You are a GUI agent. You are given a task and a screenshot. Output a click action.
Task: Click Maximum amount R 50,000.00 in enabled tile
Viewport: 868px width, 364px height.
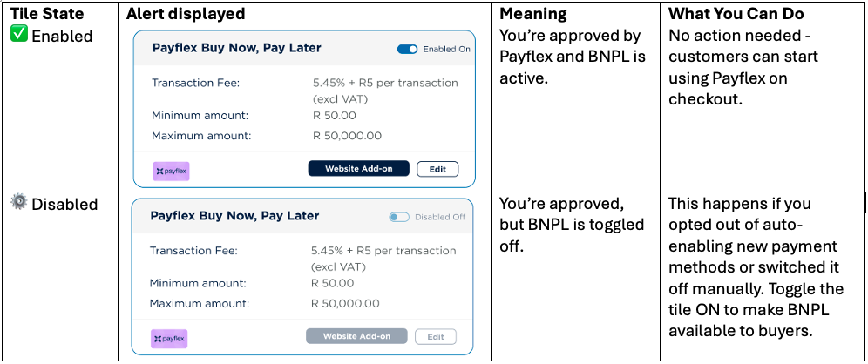(347, 136)
